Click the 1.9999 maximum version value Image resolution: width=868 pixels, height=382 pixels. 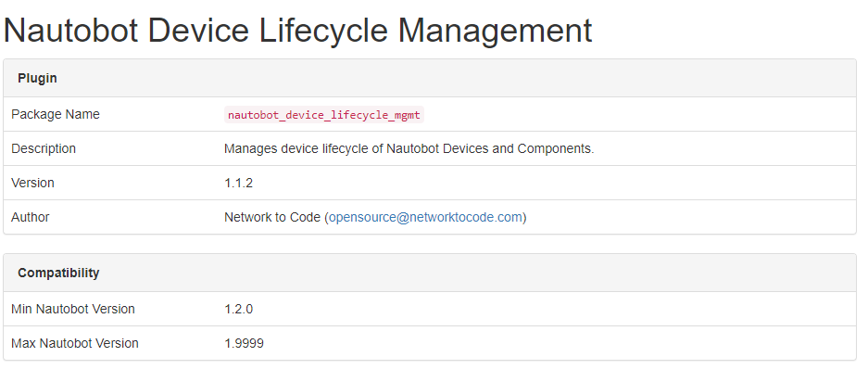(x=245, y=343)
